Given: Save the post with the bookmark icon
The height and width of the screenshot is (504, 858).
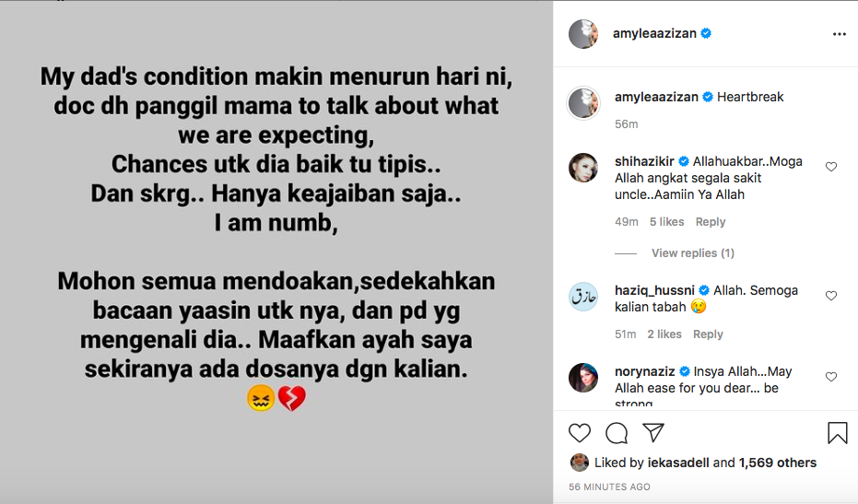Looking at the screenshot, I should click(837, 433).
